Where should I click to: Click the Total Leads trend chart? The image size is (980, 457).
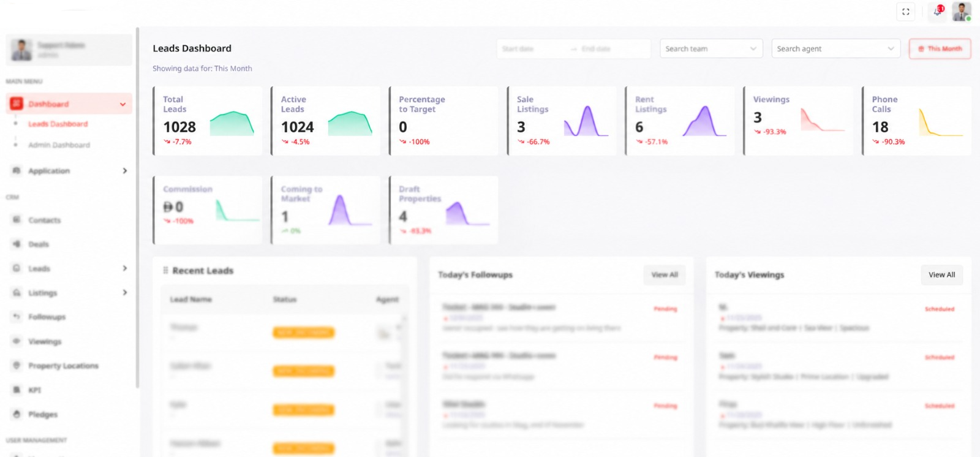[x=232, y=123]
